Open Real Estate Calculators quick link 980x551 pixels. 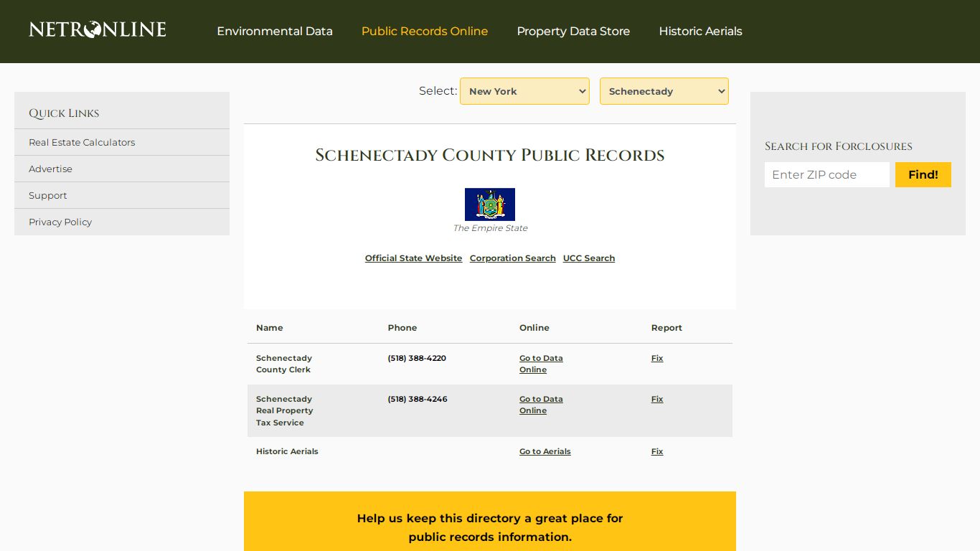coord(82,142)
